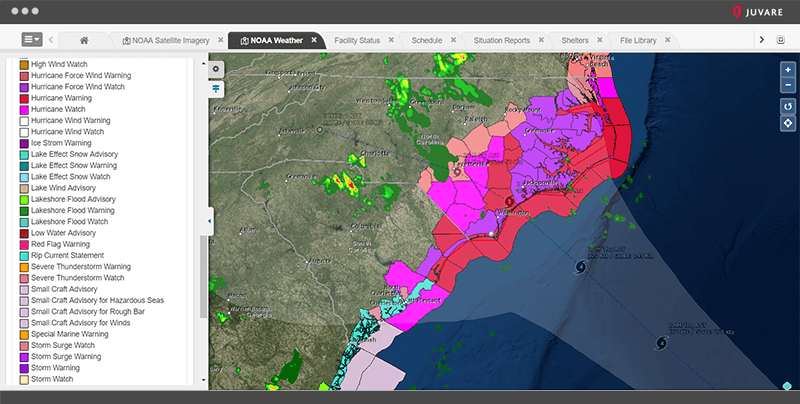800x404 pixels.
Task: Click the Hurricane Warning color swatch
Action: pos(24,98)
